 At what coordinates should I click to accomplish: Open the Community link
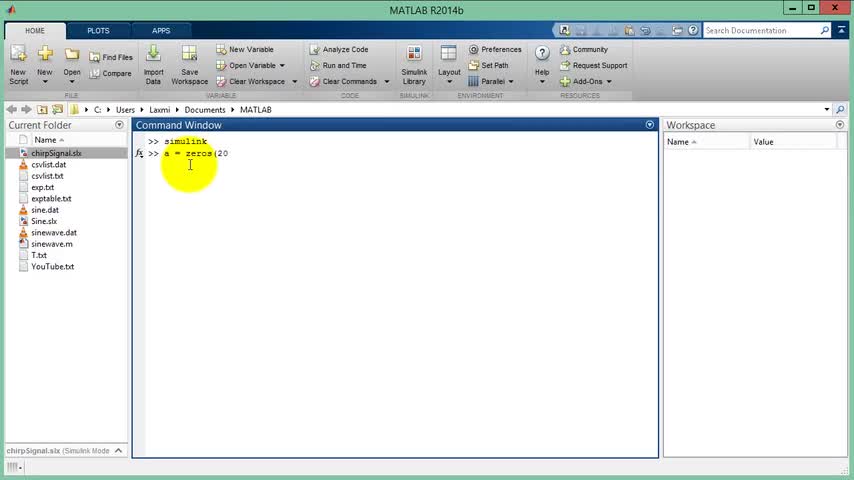pyautogui.click(x=584, y=50)
